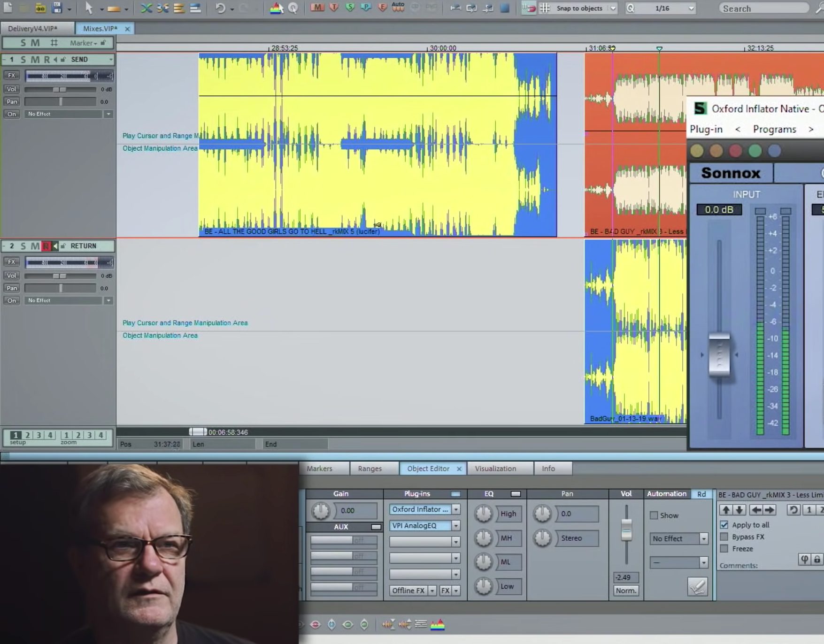Select the mouse pointer tool
The width and height of the screenshot is (824, 644).
[x=89, y=8]
